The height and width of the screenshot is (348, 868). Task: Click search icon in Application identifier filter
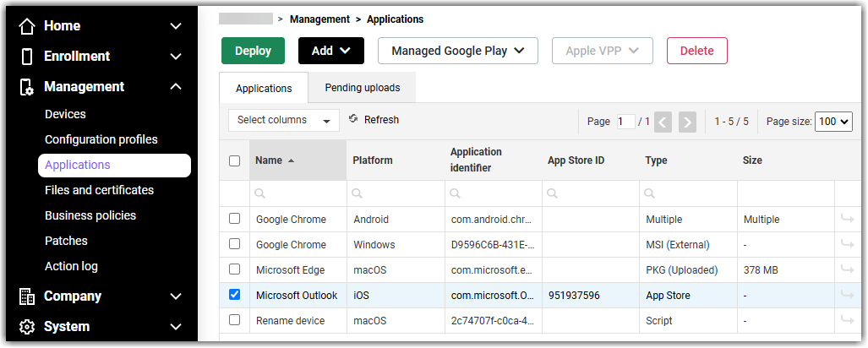tap(455, 193)
